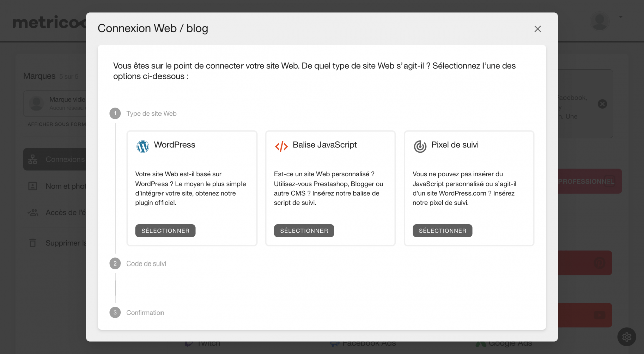Click the Pixel de suivi target icon
The height and width of the screenshot is (354, 644).
[x=420, y=146]
